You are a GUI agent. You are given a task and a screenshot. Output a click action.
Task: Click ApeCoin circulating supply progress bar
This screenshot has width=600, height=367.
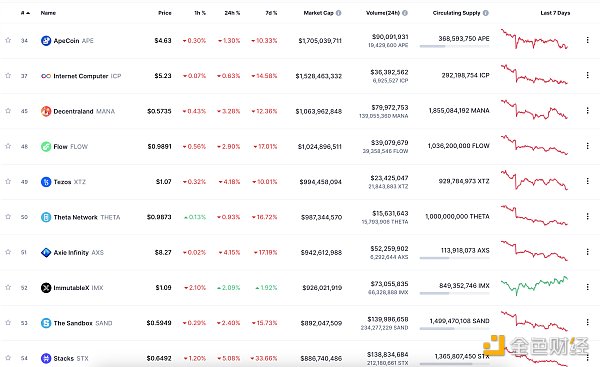(454, 46)
